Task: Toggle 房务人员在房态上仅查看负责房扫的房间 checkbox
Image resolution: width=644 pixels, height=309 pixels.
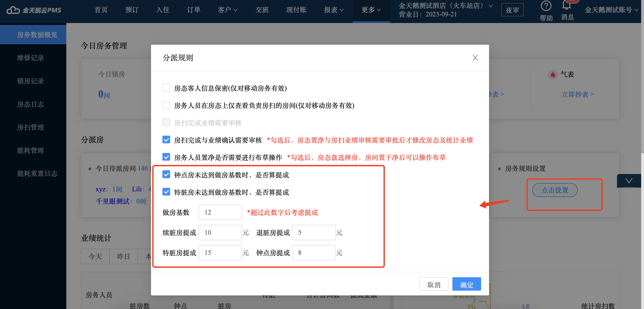Action: pyautogui.click(x=166, y=105)
